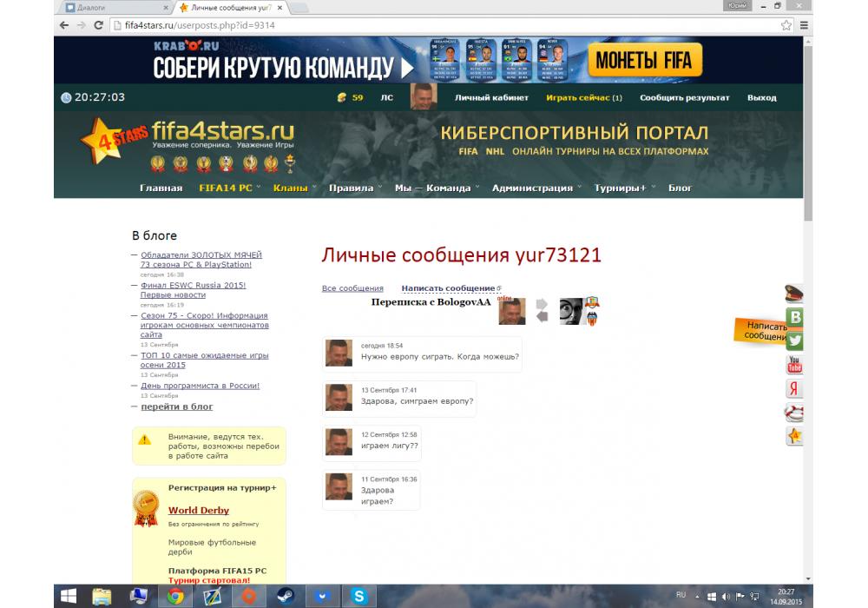
Task: Click avatar beside 'Нужно европу сиграть' message
Action: click(339, 354)
